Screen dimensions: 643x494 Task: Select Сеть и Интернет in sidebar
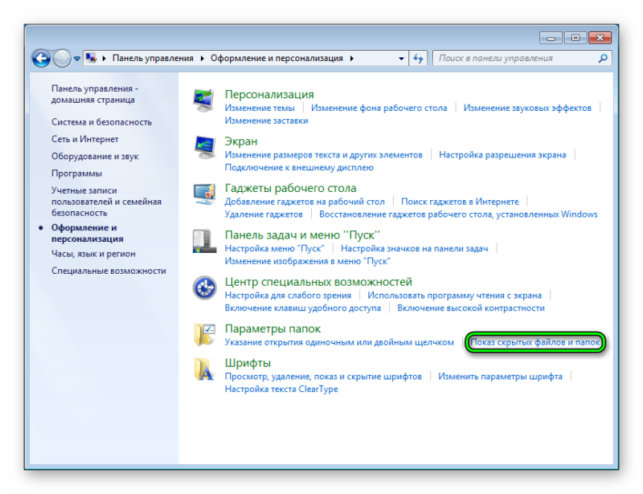85,139
